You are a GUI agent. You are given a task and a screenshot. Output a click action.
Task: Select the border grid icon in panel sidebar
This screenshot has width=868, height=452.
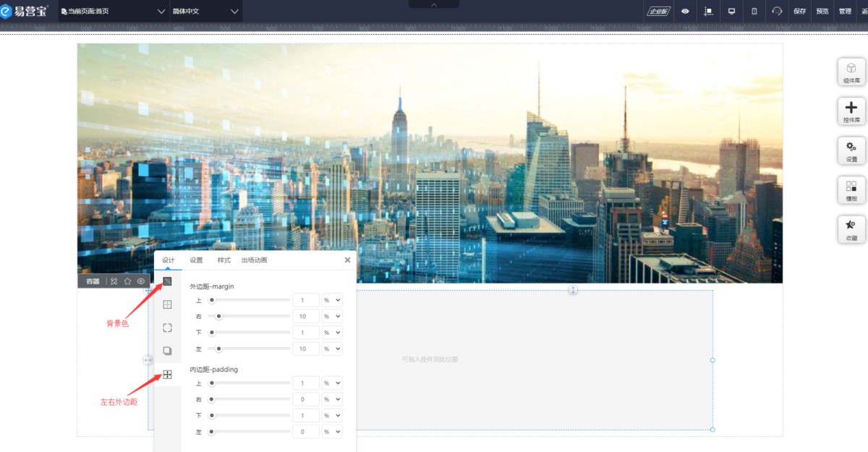167,304
